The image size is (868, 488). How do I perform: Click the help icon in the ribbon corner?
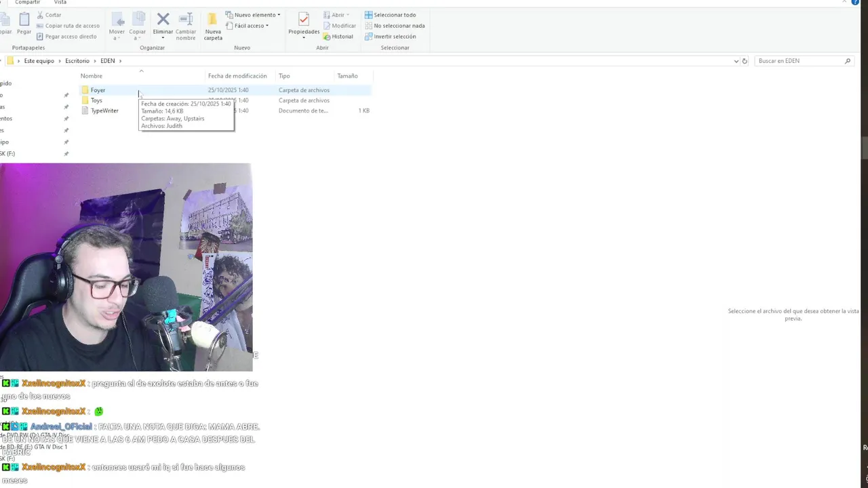click(x=855, y=3)
